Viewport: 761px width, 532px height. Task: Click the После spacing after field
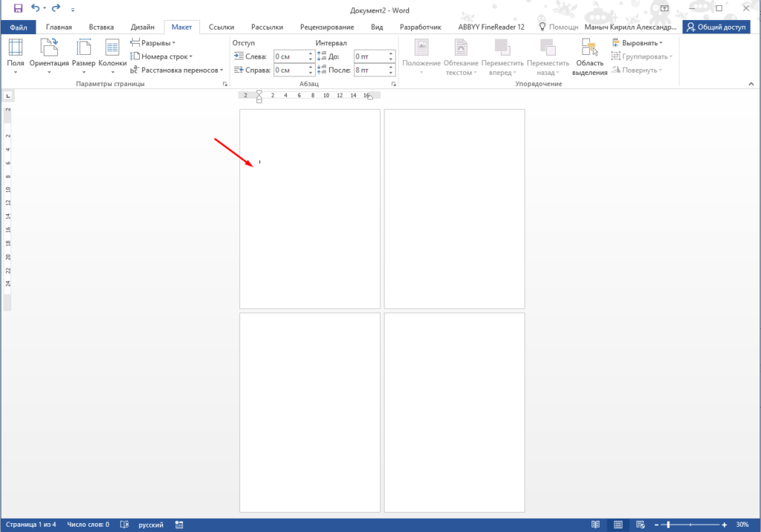[x=370, y=70]
